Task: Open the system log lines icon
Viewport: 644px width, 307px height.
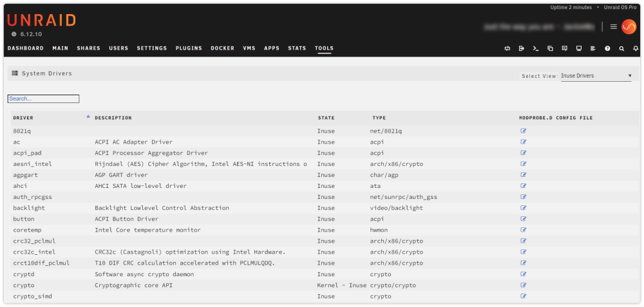Action: [x=593, y=48]
